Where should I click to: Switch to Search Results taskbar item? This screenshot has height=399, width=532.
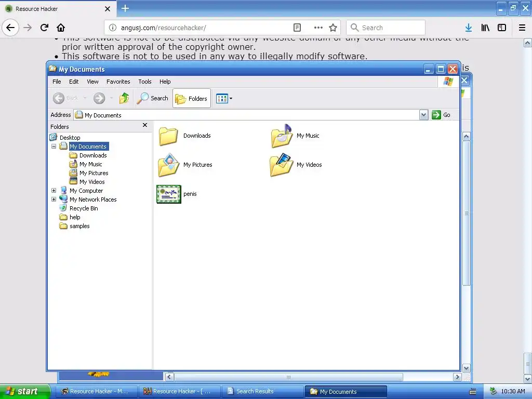tap(263, 391)
